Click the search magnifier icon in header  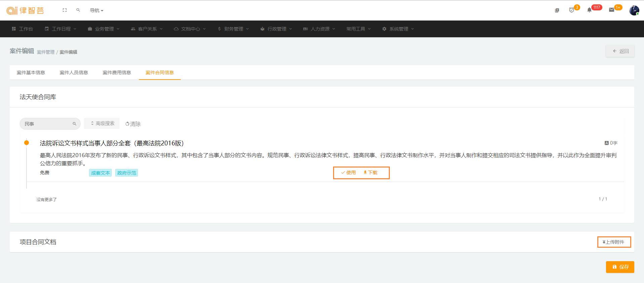78,10
